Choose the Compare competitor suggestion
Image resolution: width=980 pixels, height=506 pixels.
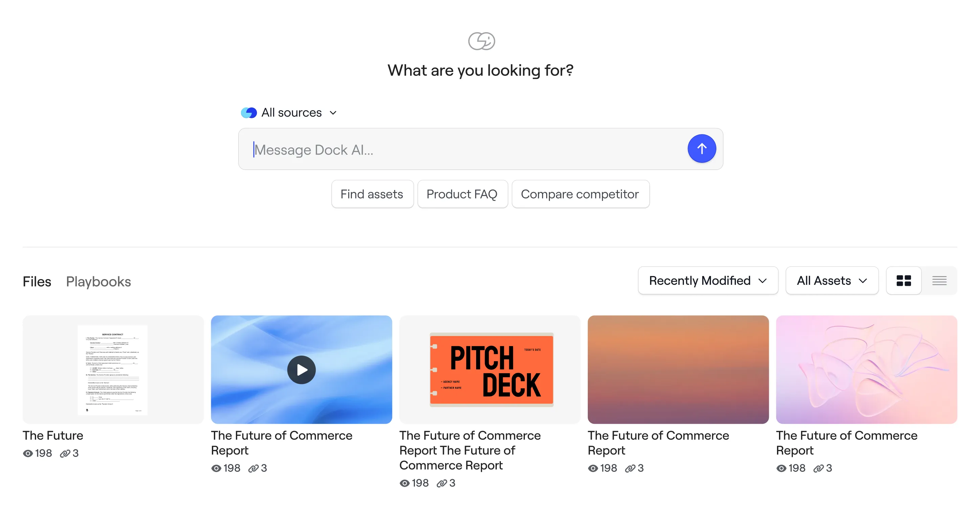(580, 194)
